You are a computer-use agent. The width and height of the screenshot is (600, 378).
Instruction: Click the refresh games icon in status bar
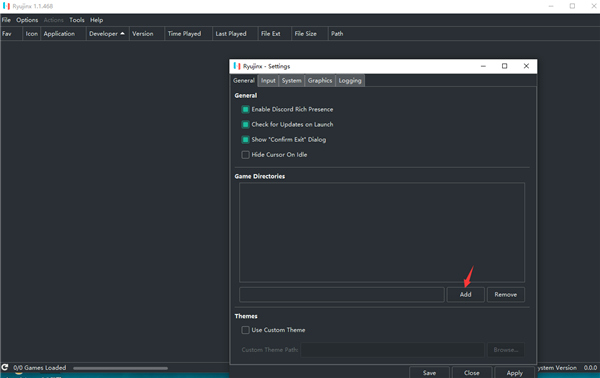5,368
